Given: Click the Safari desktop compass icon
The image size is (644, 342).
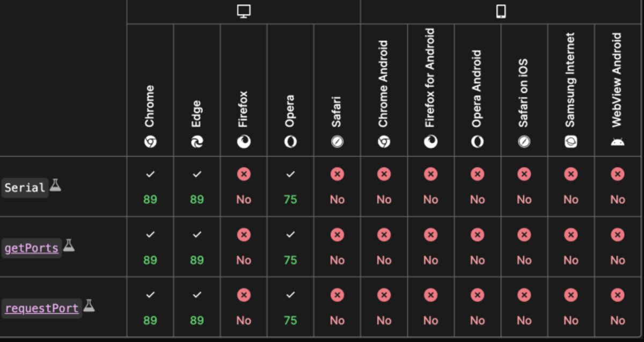Looking at the screenshot, I should point(337,142).
